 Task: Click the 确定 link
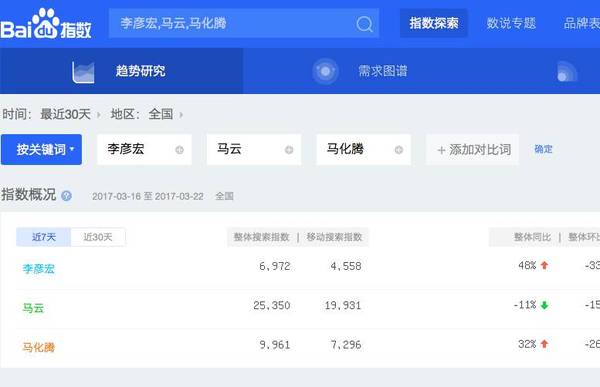click(543, 149)
